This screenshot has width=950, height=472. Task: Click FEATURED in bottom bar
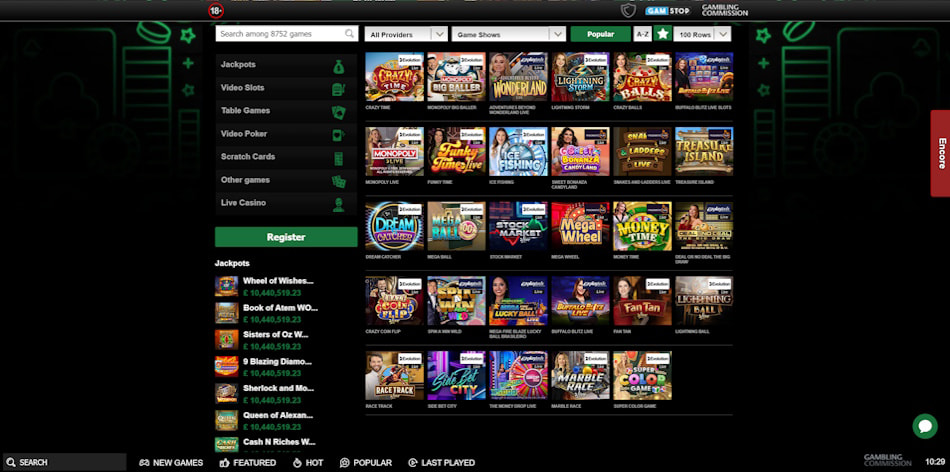248,462
